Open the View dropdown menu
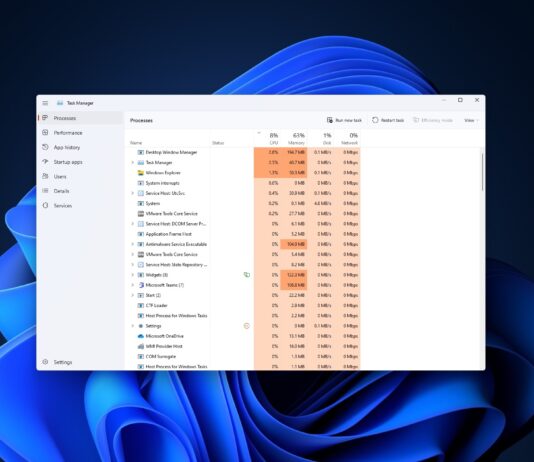This screenshot has width=534, height=462. [x=471, y=120]
